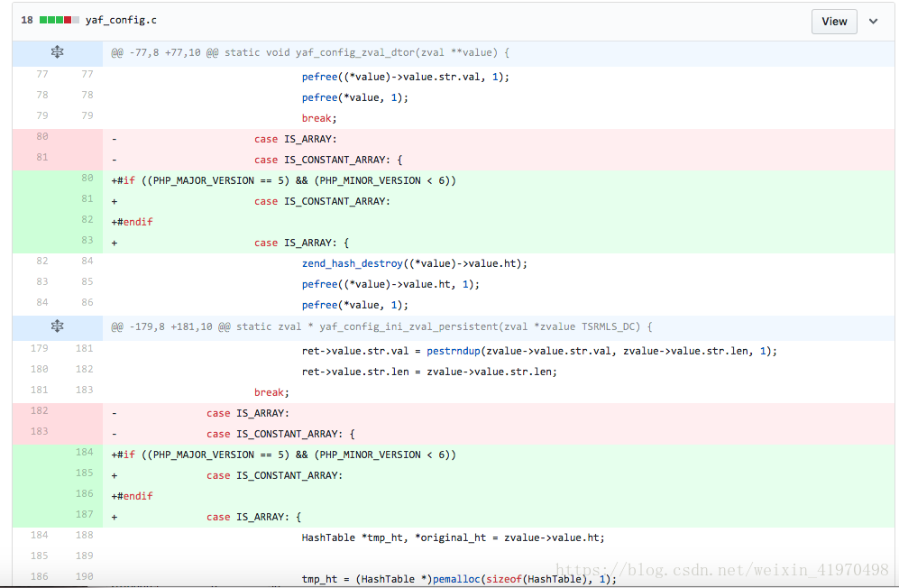Click new line number 187 with case IS_ARRAY: {
The height and width of the screenshot is (588, 899).
tap(84, 514)
